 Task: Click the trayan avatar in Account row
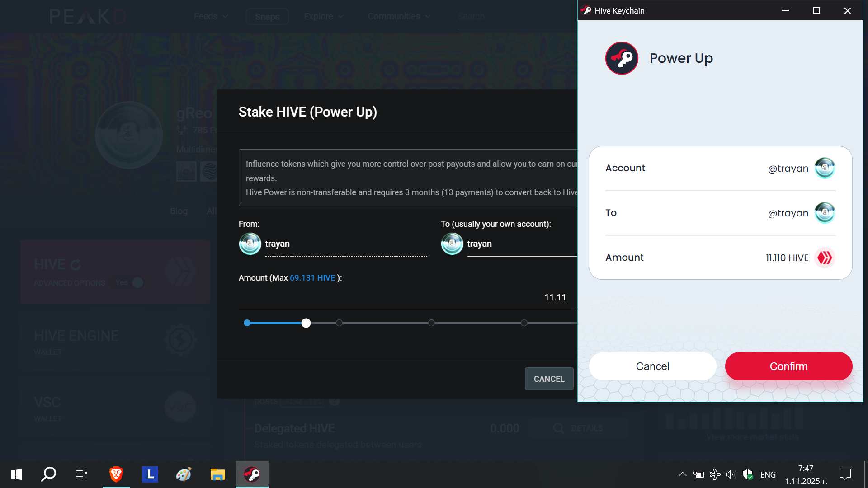click(825, 168)
